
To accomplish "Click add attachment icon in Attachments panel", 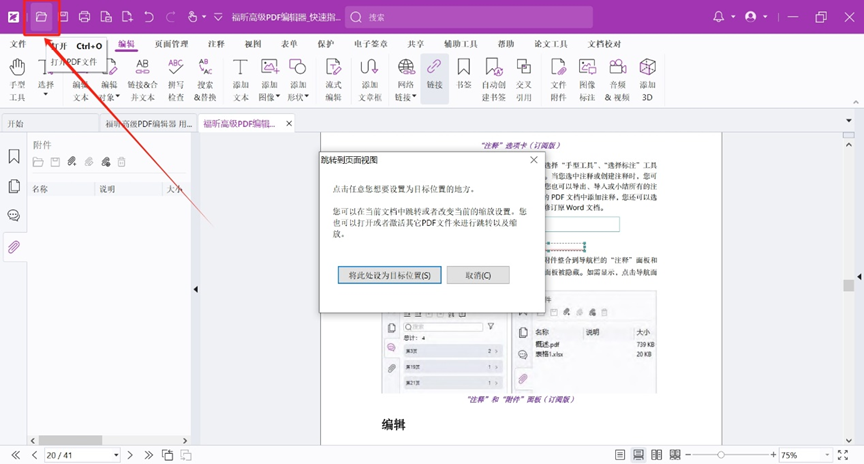I will click(x=72, y=161).
